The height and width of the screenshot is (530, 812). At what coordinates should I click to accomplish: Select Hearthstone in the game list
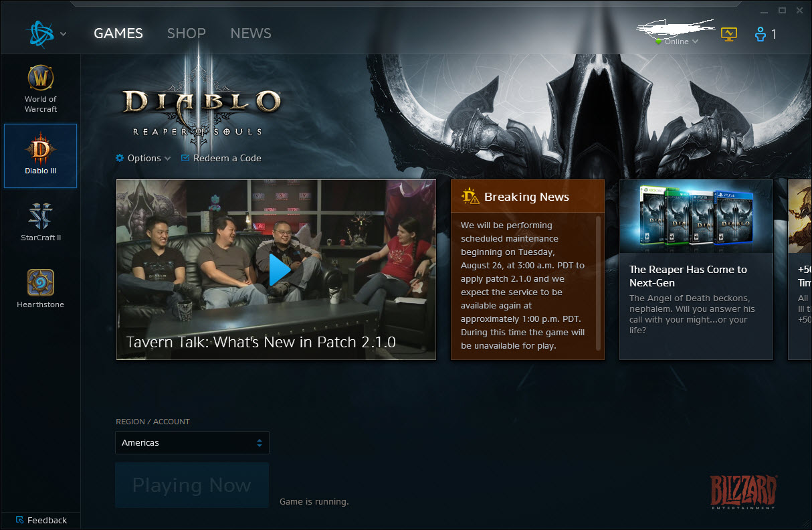coord(41,289)
